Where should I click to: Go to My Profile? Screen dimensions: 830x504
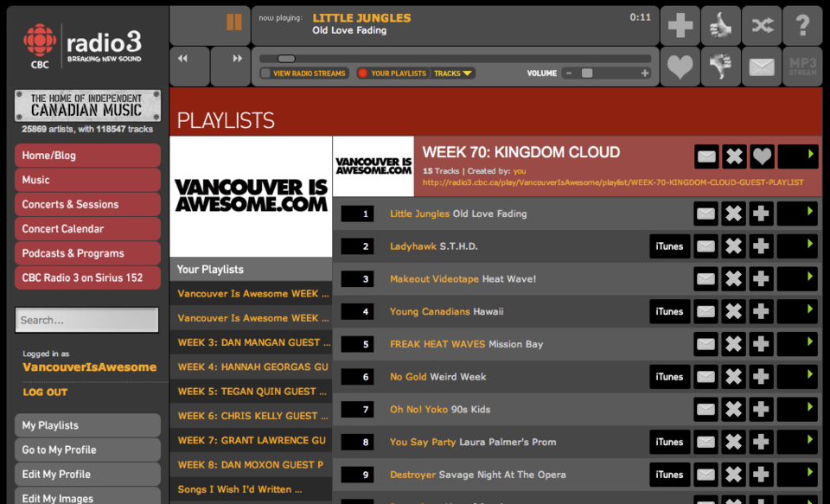pos(87,450)
